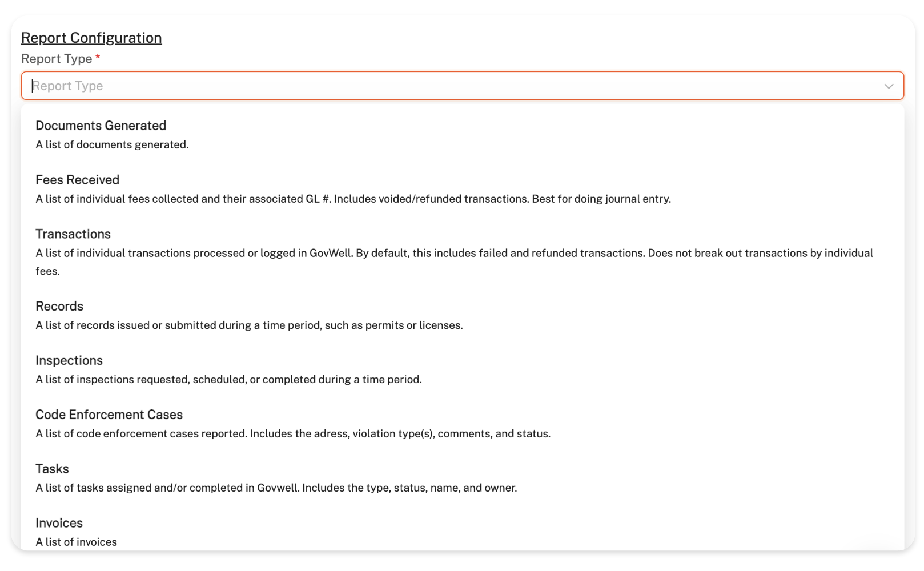Click the Report Configuration heading
Screen dimensions: 924x571
[91, 38]
